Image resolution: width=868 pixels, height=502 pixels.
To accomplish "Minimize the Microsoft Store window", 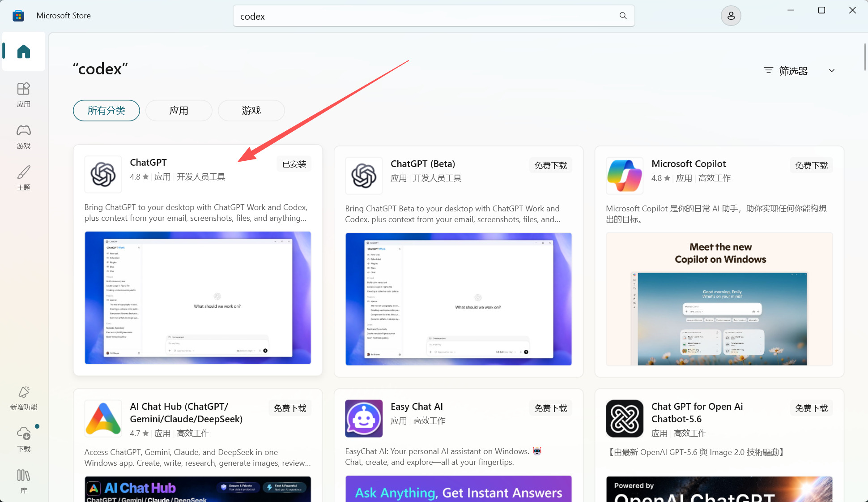I will [791, 10].
